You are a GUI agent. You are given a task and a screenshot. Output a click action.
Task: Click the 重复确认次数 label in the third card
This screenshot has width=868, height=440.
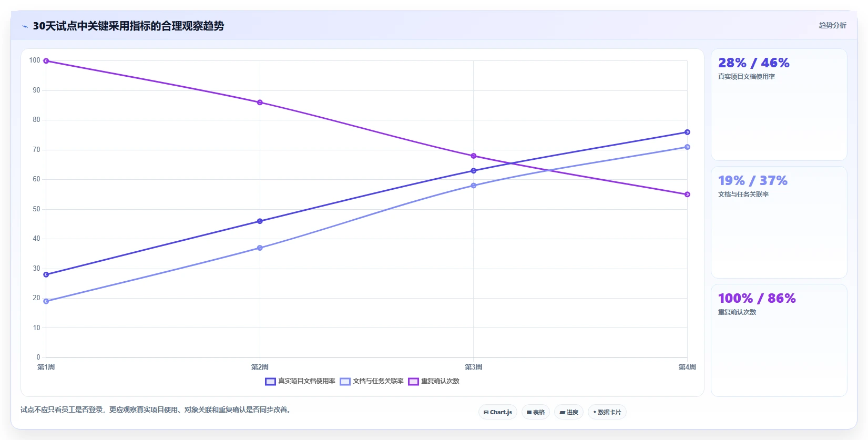[x=737, y=312]
